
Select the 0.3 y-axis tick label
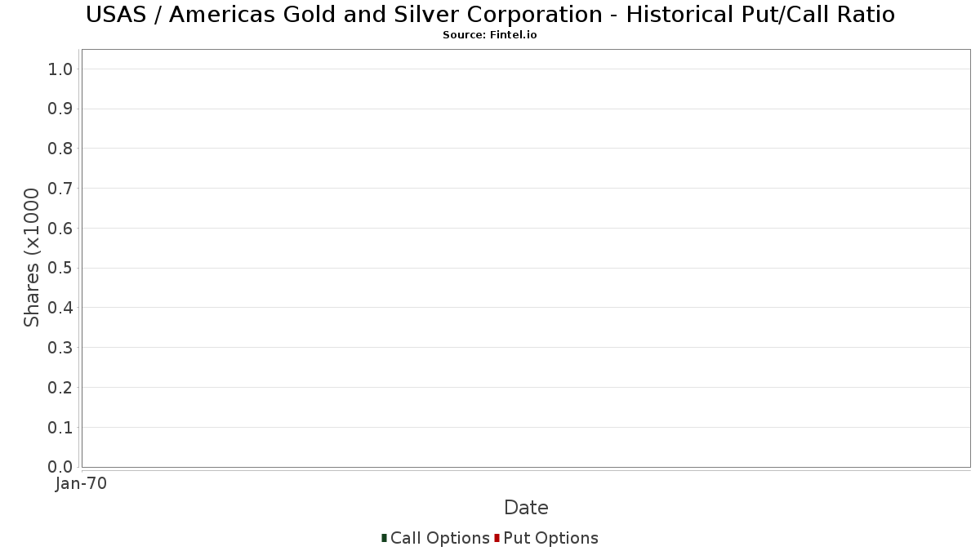click(60, 348)
